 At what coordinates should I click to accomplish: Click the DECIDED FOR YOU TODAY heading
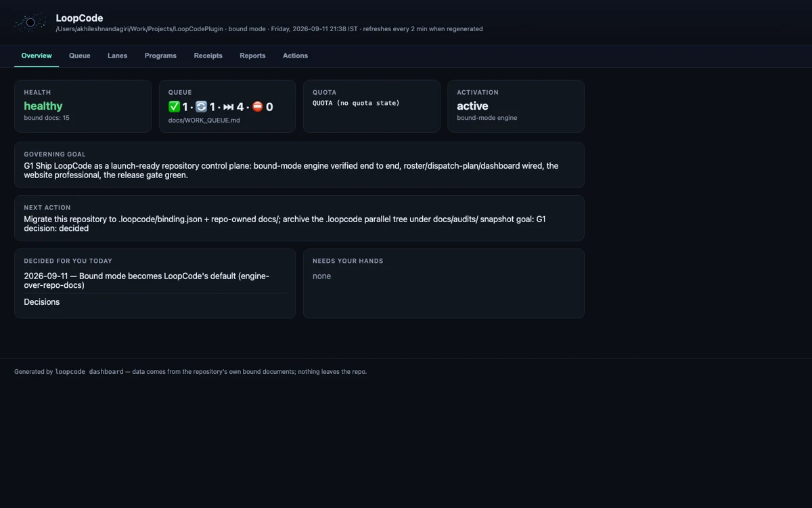coord(68,261)
